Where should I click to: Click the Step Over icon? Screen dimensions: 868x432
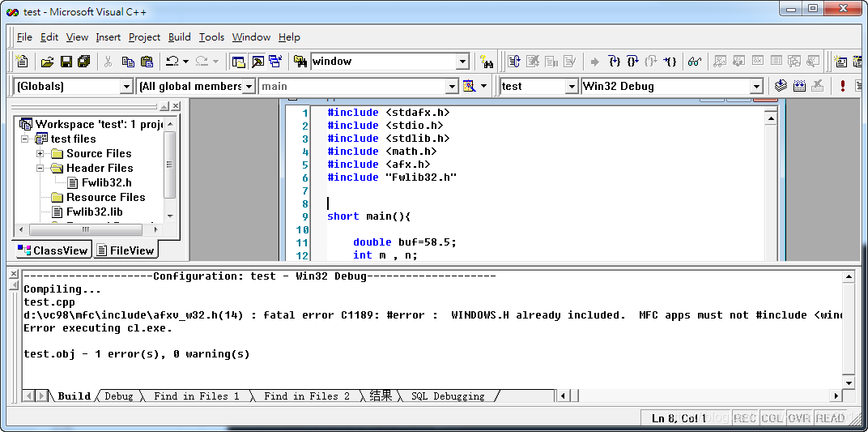(x=632, y=62)
